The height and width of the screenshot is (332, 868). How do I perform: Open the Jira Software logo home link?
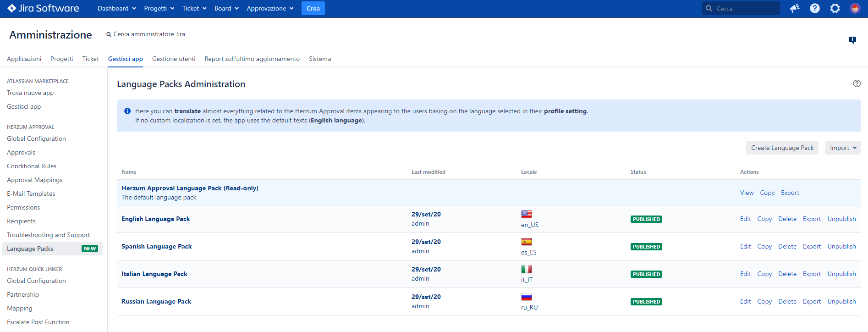point(43,8)
